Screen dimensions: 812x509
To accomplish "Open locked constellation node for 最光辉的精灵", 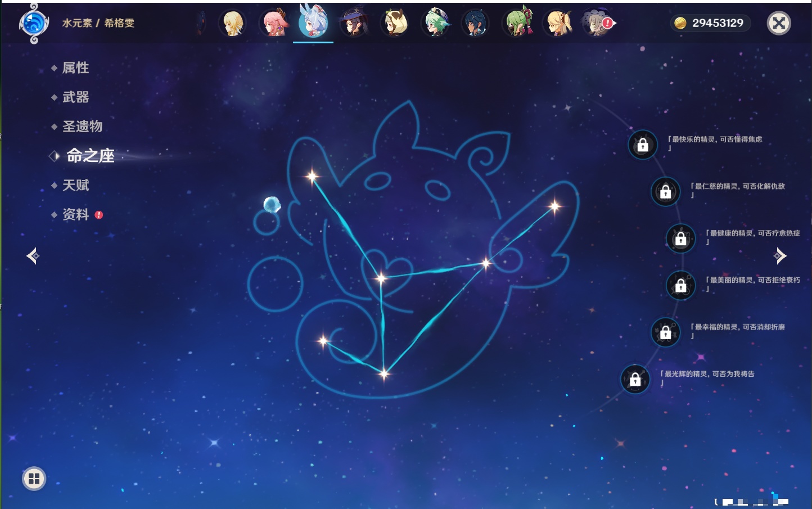I will pyautogui.click(x=635, y=379).
